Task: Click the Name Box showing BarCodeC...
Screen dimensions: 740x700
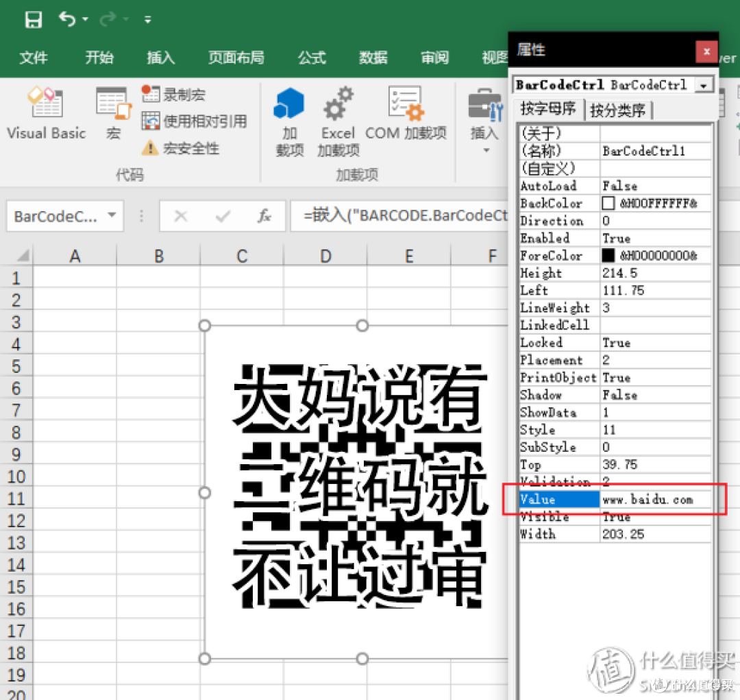Action: [x=56, y=217]
